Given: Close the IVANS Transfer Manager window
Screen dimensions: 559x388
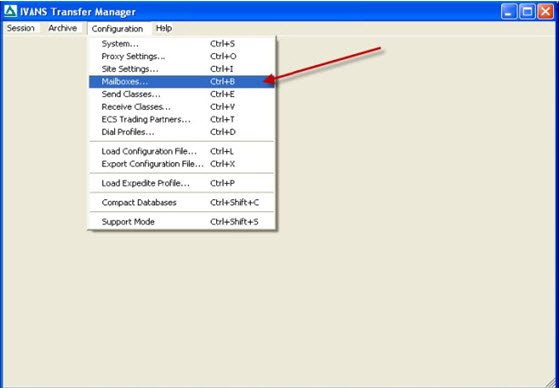Looking at the screenshot, I should pyautogui.click(x=545, y=12).
